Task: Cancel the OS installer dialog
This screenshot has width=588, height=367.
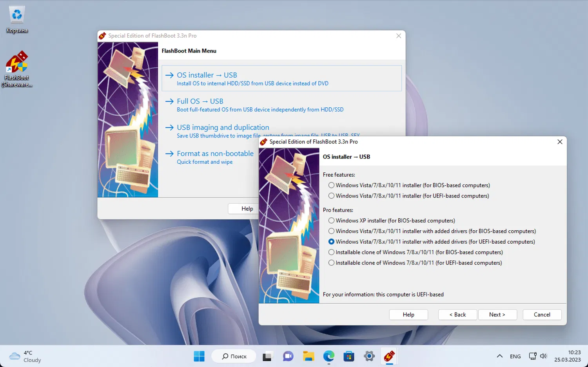Action: click(x=542, y=315)
